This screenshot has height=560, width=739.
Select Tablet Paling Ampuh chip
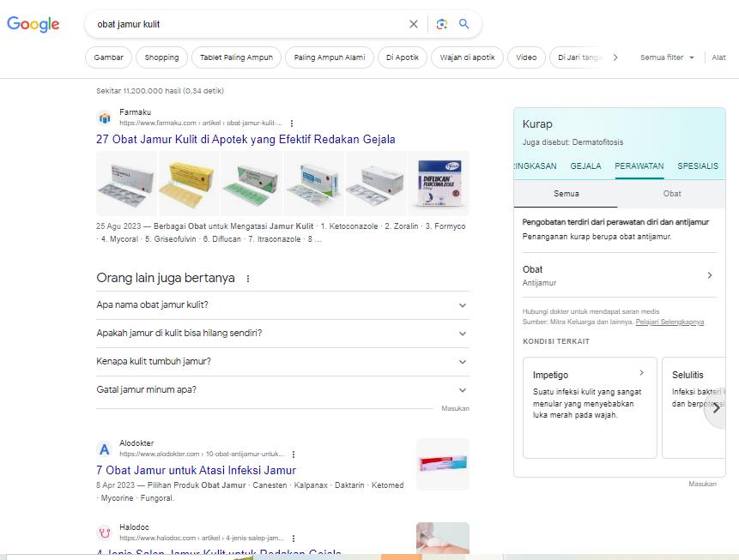pyautogui.click(x=236, y=57)
